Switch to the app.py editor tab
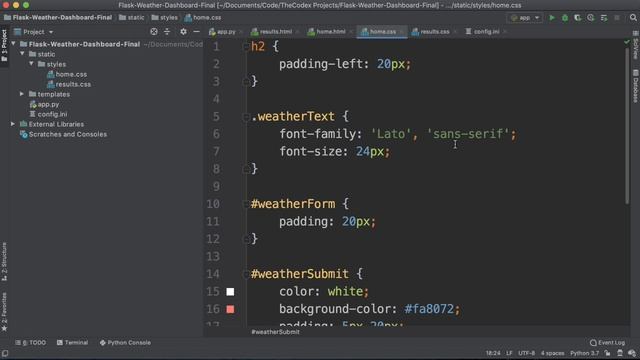 pos(225,32)
